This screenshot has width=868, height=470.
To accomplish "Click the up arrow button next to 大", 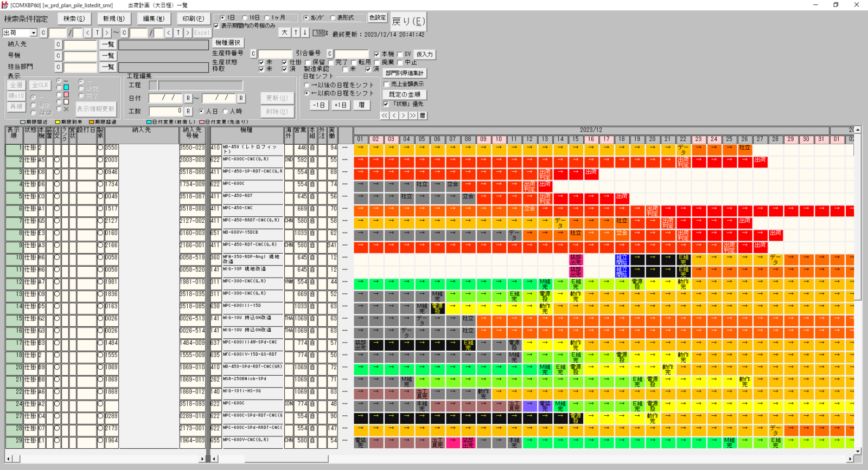I will click(296, 33).
